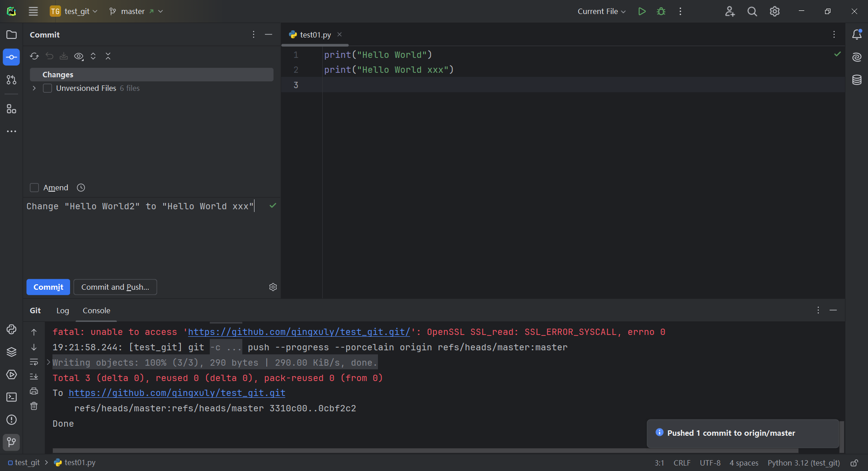The image size is (868, 471).
Task: Close the test01.py tab
Action: (340, 34)
